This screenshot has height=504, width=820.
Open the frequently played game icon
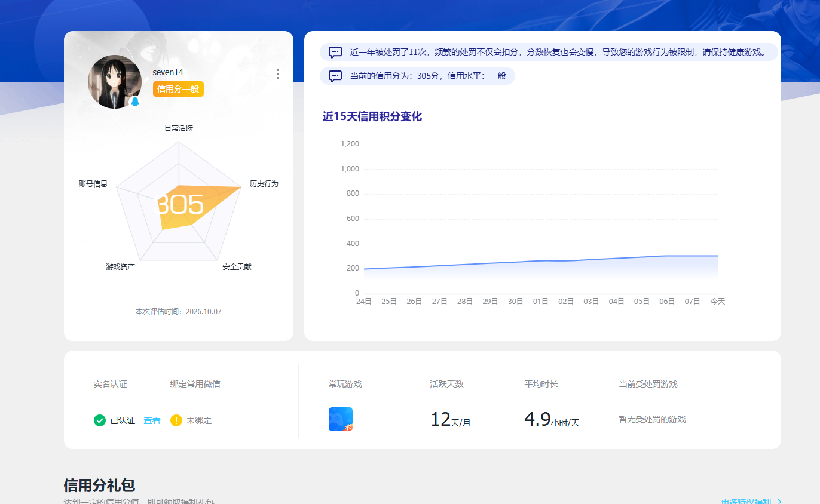tap(341, 419)
